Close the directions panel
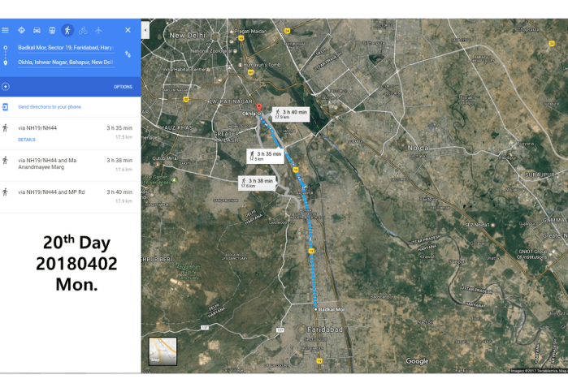Viewport: 568px width, 392px height. pyautogui.click(x=128, y=30)
